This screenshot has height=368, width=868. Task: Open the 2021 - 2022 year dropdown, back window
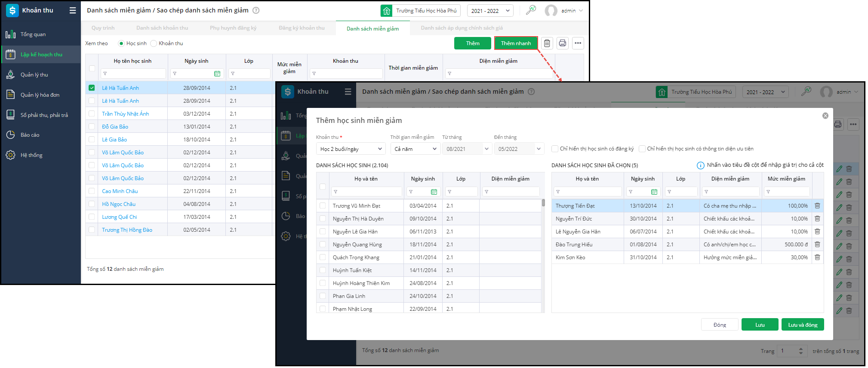pos(490,11)
